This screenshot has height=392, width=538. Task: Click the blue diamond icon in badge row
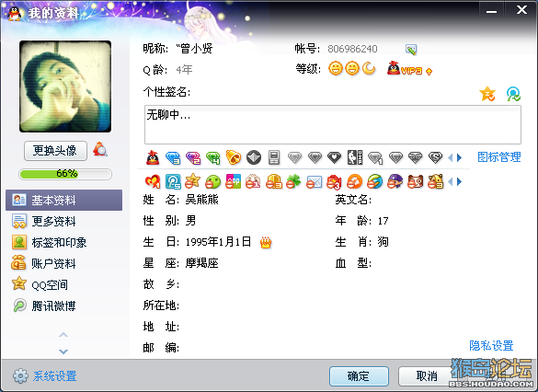pyautogui.click(x=173, y=158)
